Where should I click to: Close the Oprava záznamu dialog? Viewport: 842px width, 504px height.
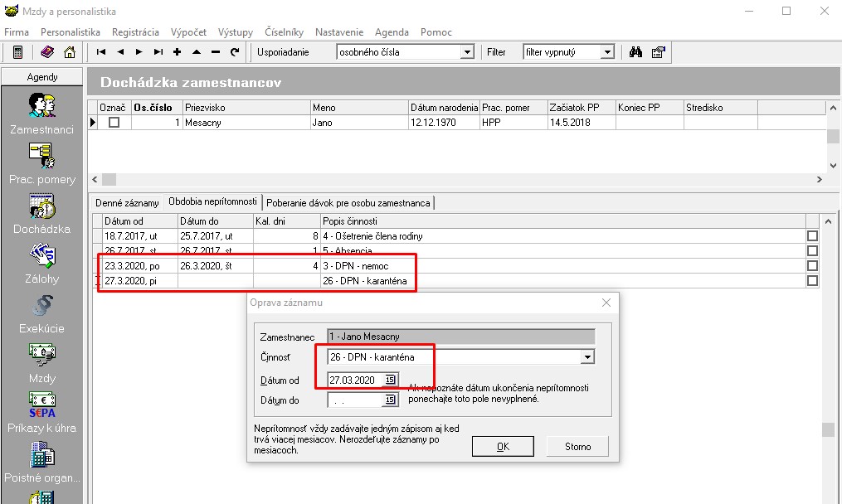pos(606,303)
